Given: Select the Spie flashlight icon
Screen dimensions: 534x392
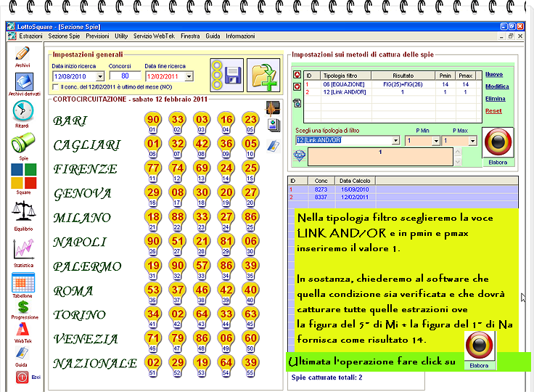Looking at the screenshot, I should [x=22, y=142].
